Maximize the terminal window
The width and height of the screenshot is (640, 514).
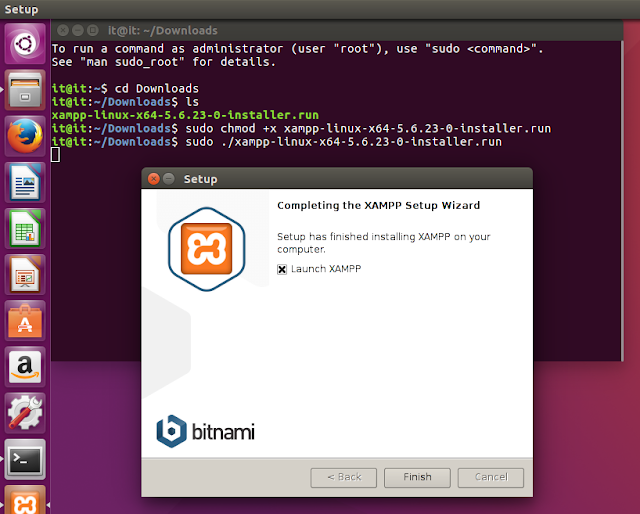[x=93, y=30]
